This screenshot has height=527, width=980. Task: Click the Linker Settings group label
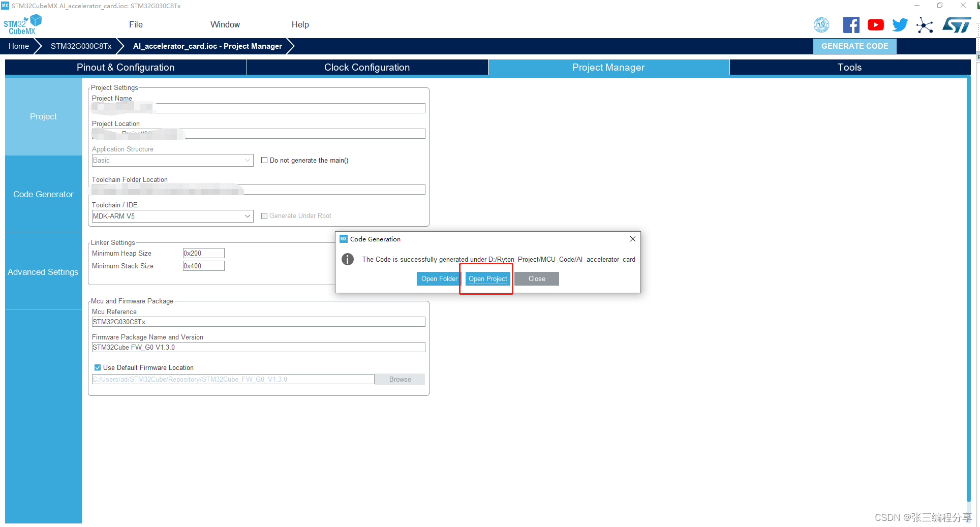coord(113,242)
